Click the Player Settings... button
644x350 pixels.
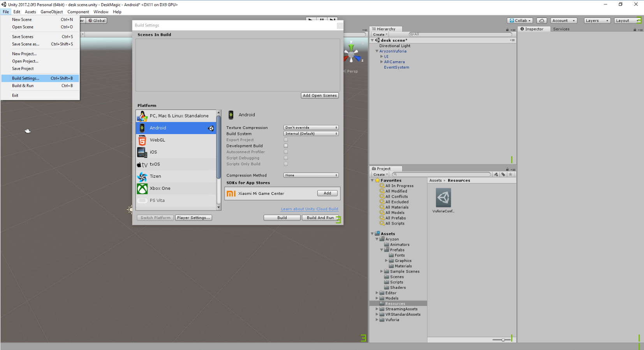[194, 218]
